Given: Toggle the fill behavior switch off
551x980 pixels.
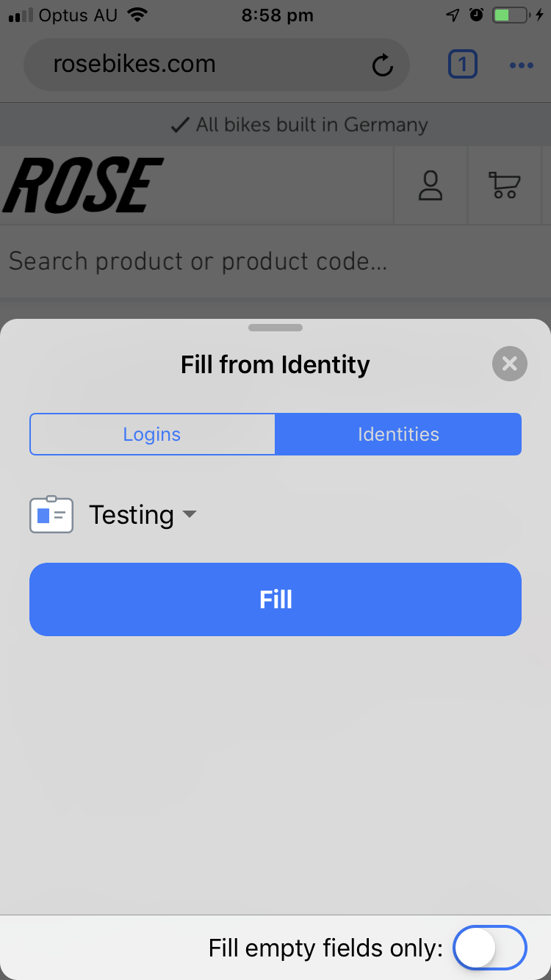Looking at the screenshot, I should (489, 948).
